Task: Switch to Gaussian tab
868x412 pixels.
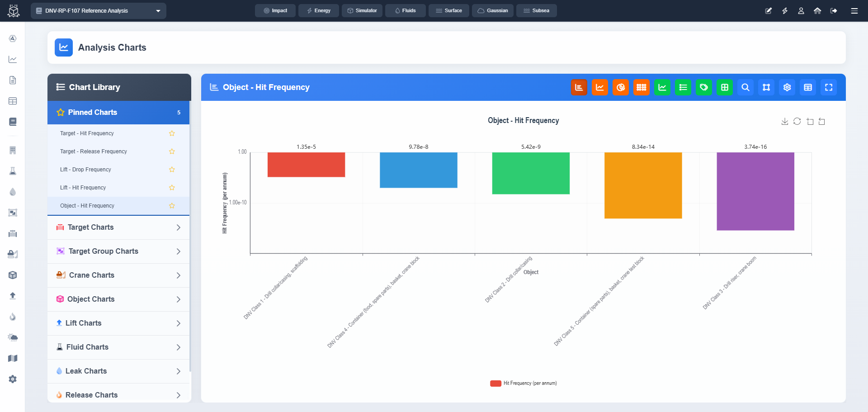Action: 493,11
